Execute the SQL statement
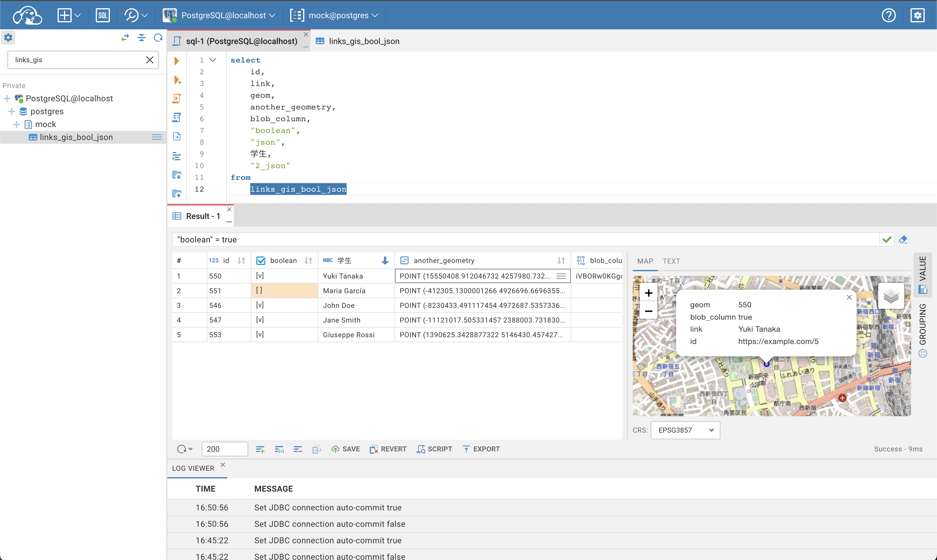 click(177, 60)
